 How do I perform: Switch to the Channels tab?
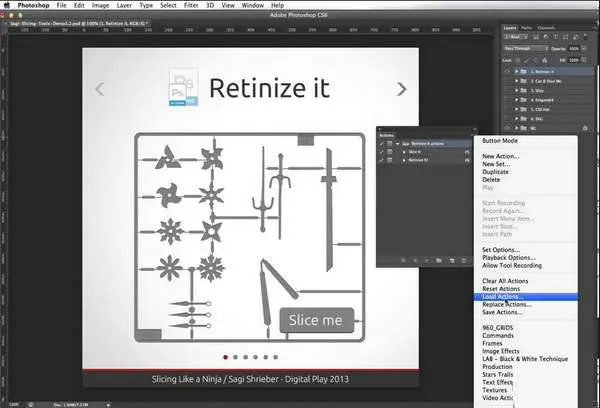pyautogui.click(x=546, y=28)
